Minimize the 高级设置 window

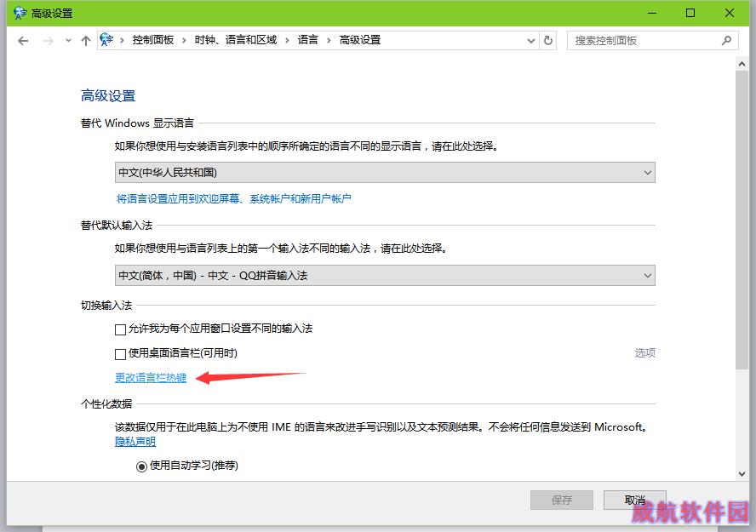(x=652, y=13)
